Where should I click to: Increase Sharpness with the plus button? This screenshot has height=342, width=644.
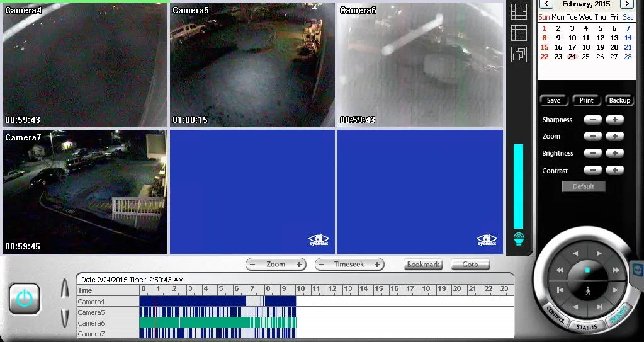point(615,120)
